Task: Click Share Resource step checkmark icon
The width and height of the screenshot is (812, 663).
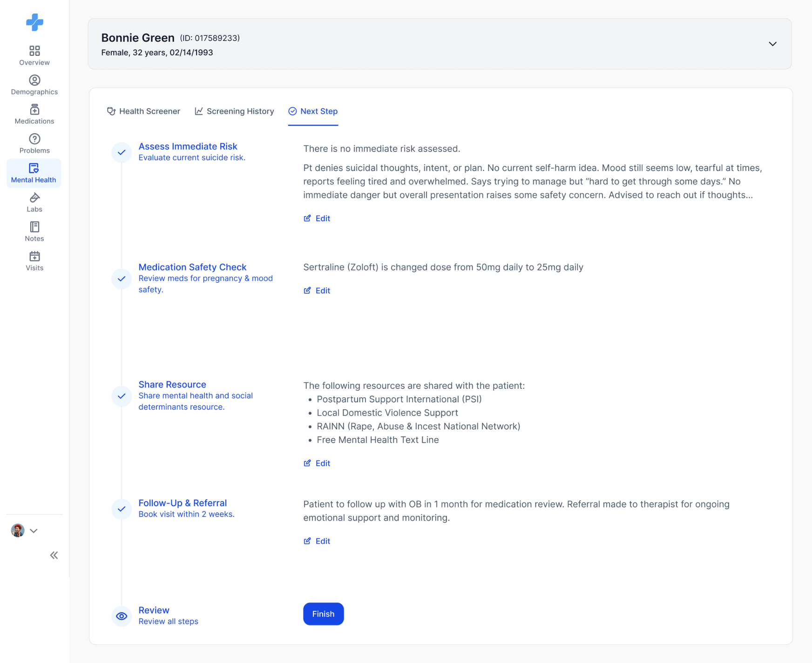Action: click(122, 396)
